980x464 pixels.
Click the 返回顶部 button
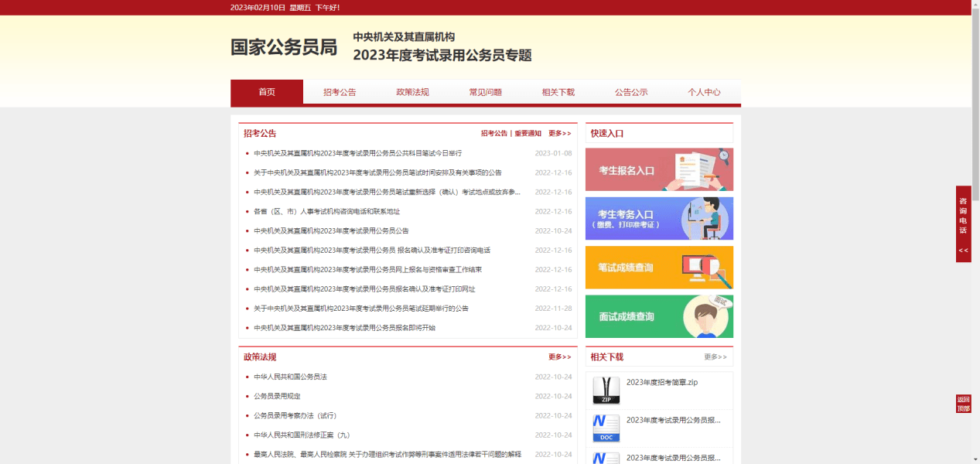[963, 404]
